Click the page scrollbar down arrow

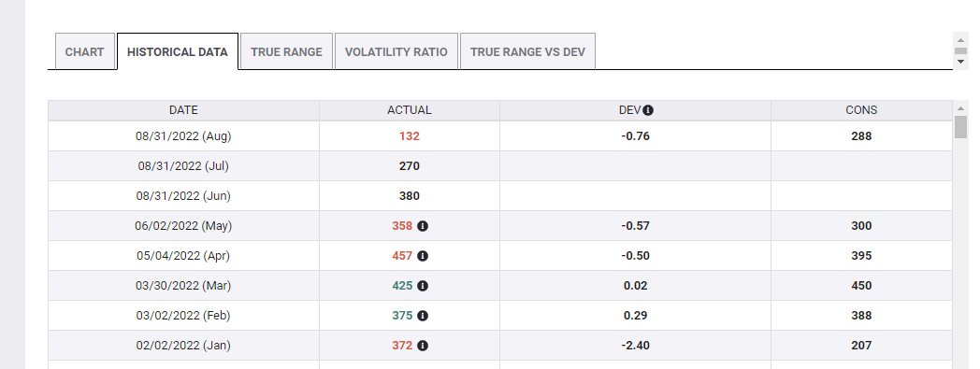coord(961,61)
